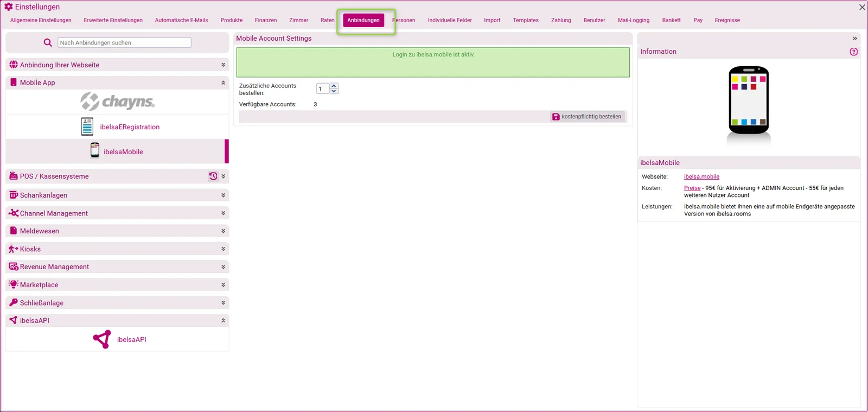Close the Einstellungen window
This screenshot has height=412, width=868.
(862, 7)
